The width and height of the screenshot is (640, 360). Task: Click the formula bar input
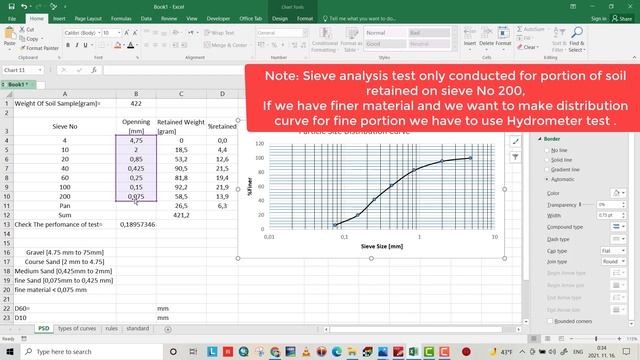[x=174, y=70]
